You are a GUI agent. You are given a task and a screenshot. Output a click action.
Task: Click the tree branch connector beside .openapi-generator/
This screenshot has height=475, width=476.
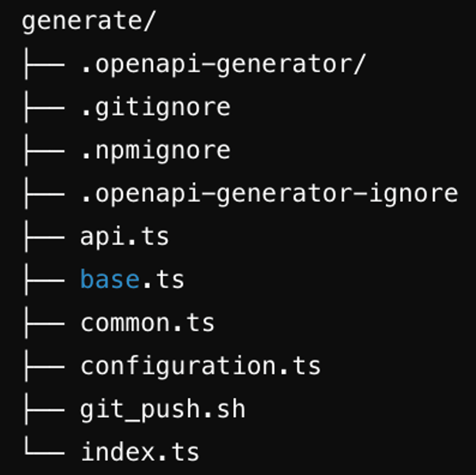[x=44, y=65]
